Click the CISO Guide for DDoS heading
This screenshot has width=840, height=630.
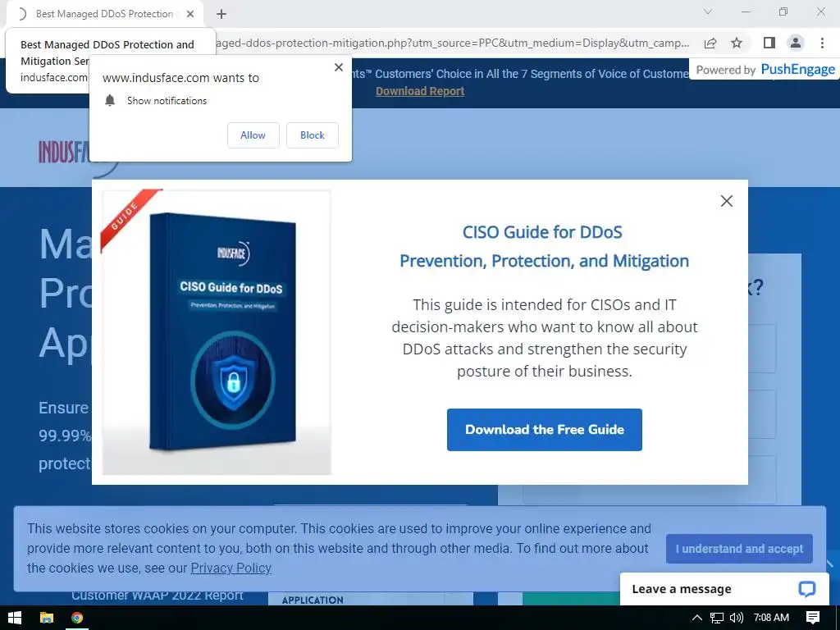click(x=543, y=232)
